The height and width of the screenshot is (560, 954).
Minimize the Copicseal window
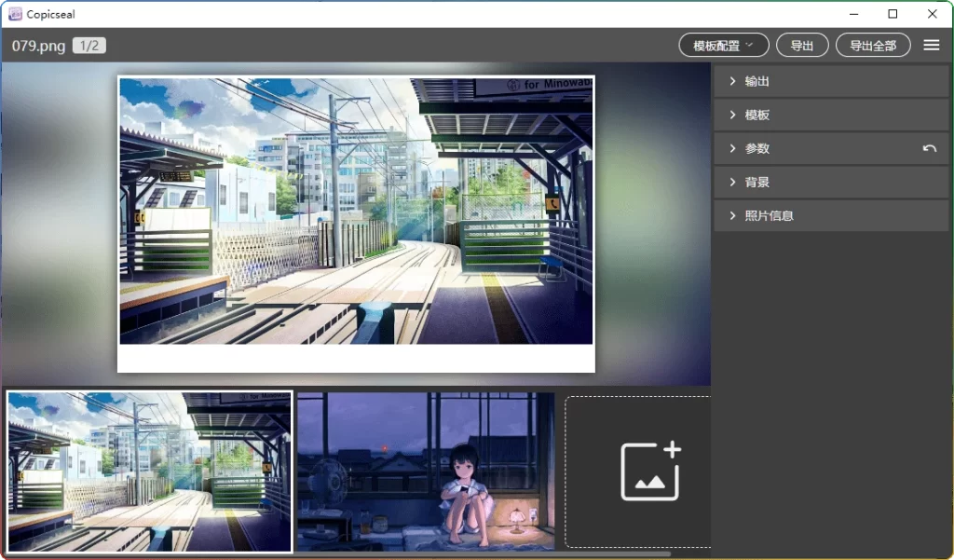(x=853, y=14)
